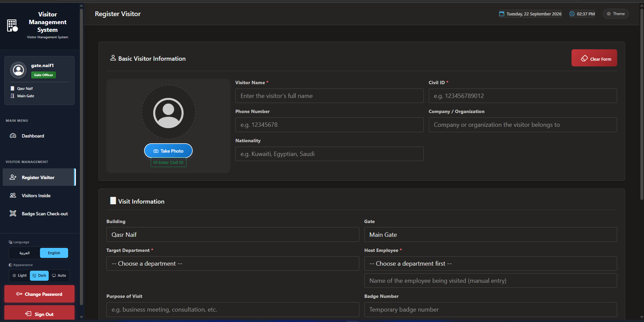Open the Host Employee dropdown
This screenshot has height=322, width=644.
tap(491, 264)
